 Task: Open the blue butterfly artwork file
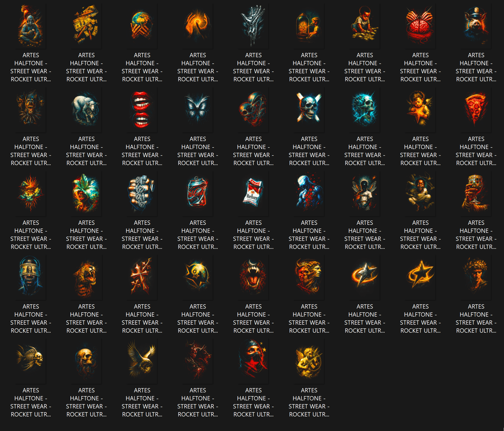coord(198,110)
